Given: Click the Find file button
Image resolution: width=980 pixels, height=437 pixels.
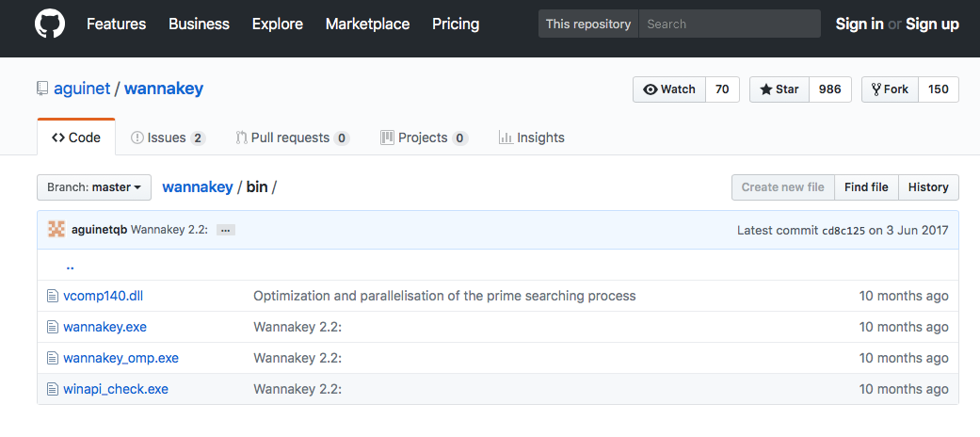Looking at the screenshot, I should pyautogui.click(x=866, y=186).
